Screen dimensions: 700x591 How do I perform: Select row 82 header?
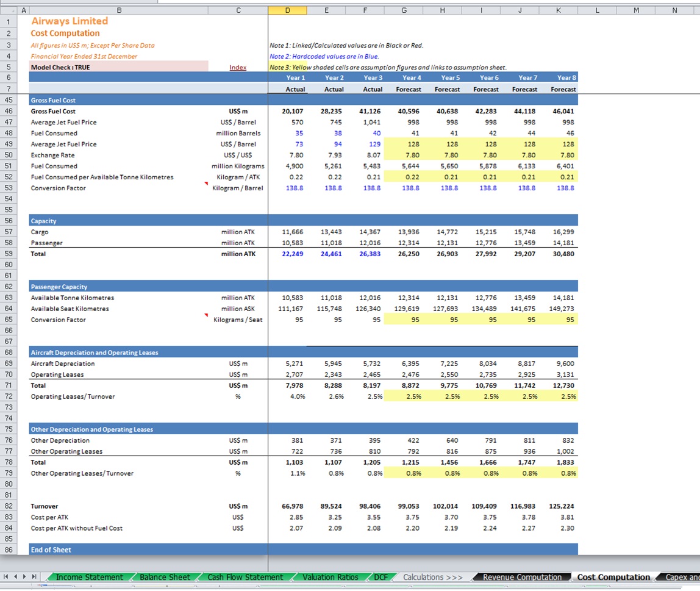9,506
